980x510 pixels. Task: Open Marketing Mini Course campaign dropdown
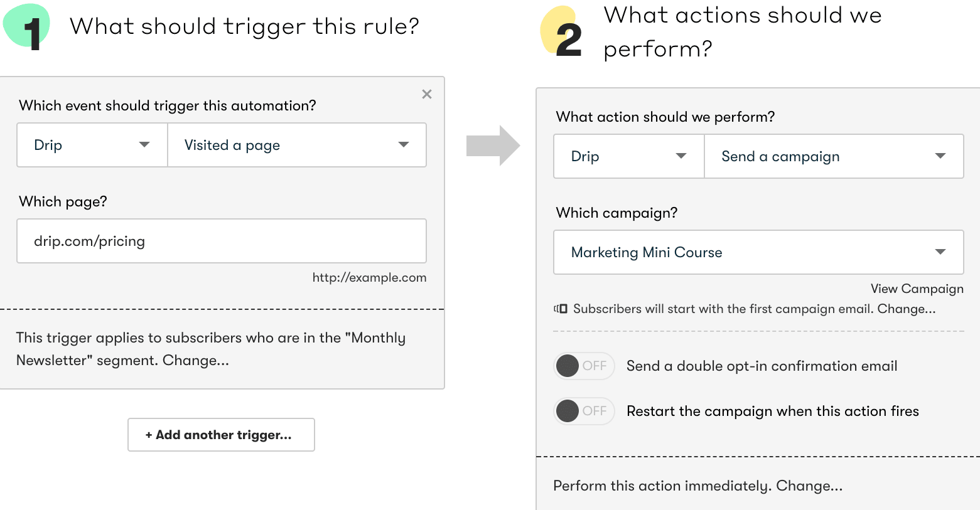click(x=758, y=252)
